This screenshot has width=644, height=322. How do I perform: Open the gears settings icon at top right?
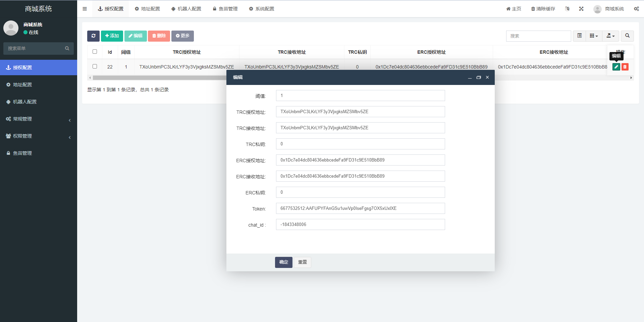(x=636, y=9)
